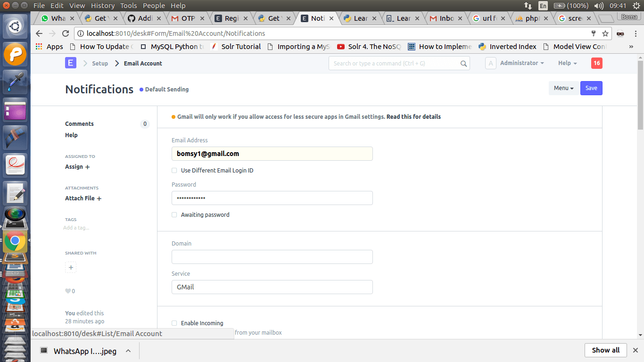This screenshot has width=644, height=362.
Task: Open the History menu in the menu bar
Action: [x=102, y=5]
